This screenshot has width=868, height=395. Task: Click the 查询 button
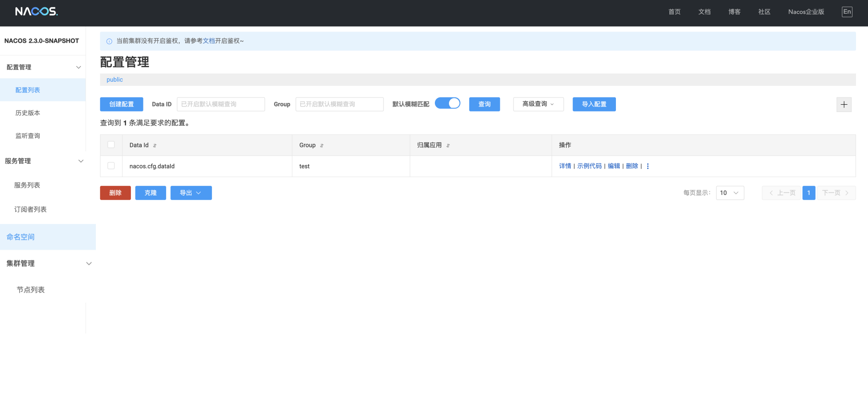(485, 104)
